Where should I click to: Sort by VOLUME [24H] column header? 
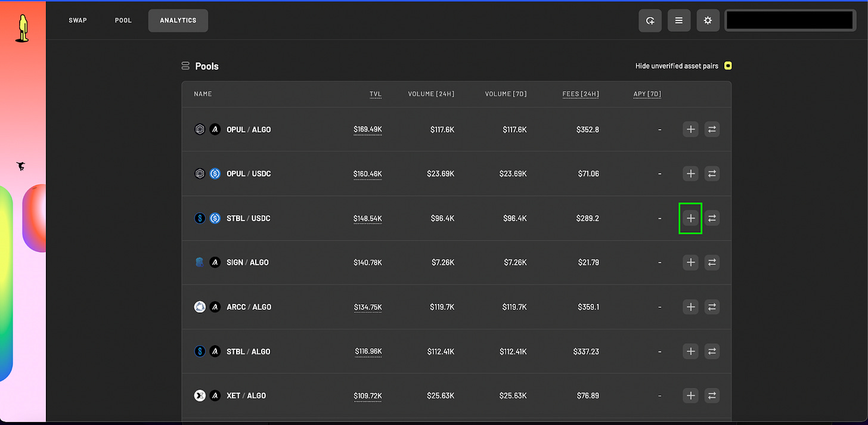431,94
